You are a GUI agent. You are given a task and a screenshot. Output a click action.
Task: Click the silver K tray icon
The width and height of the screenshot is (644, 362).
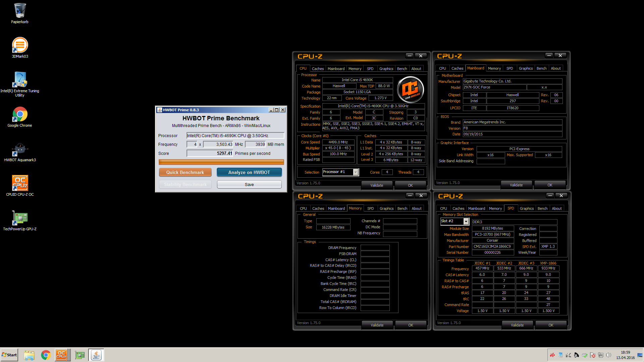[x=568, y=355]
